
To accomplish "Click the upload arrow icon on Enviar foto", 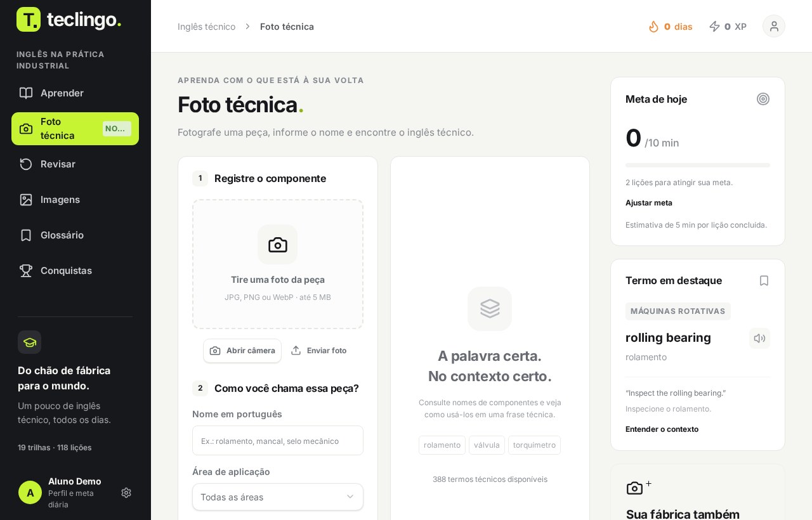I will pos(296,351).
